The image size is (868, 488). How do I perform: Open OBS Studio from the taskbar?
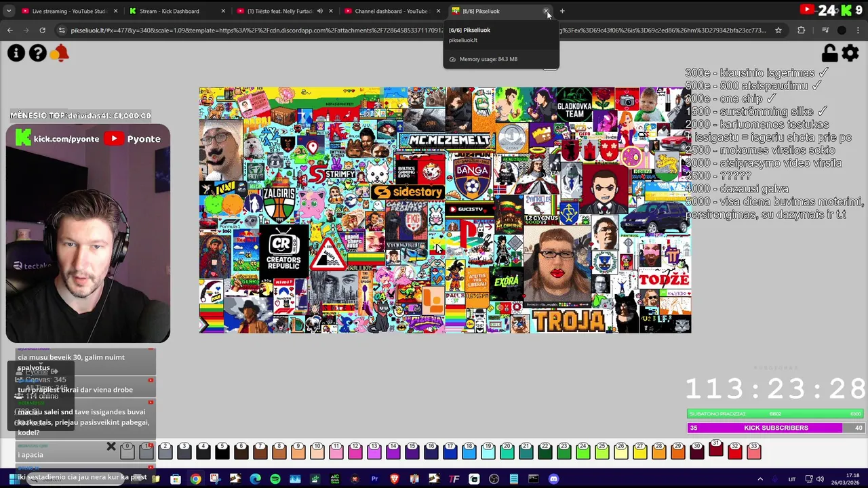coord(494,479)
